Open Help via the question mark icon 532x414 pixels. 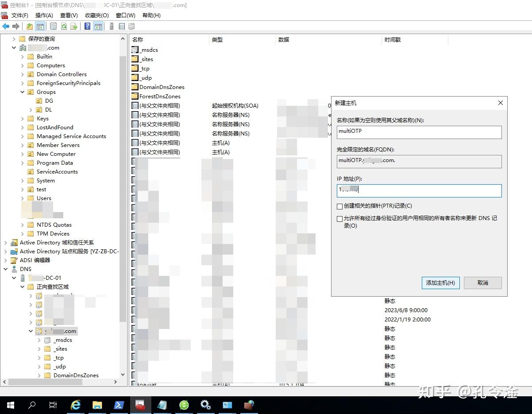[88, 27]
